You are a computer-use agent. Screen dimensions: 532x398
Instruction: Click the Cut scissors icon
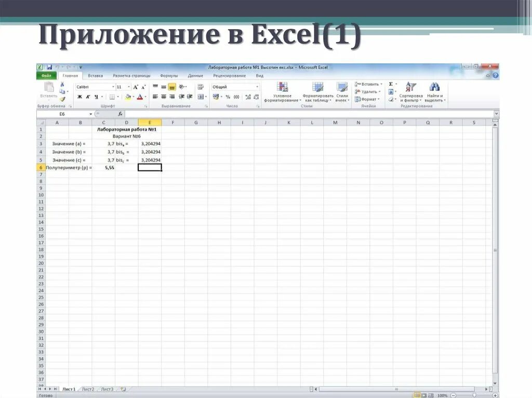[x=62, y=84]
